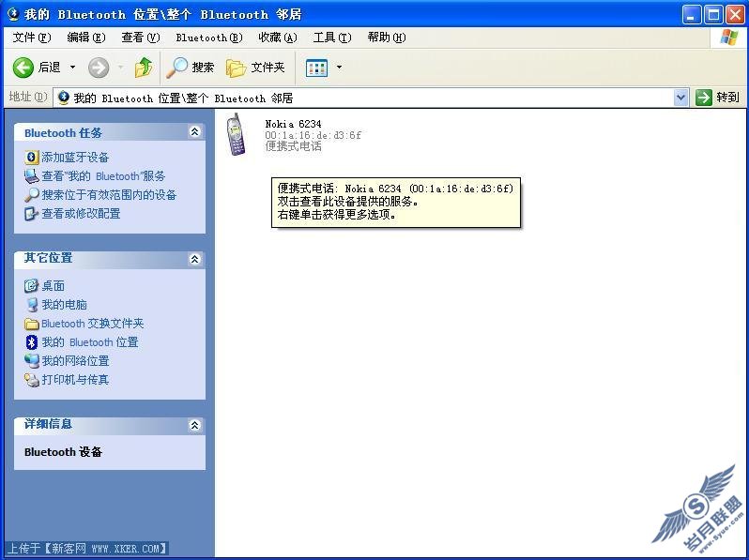Click 添加蓝牙设备 link
This screenshot has width=749, height=560.
[x=75, y=157]
